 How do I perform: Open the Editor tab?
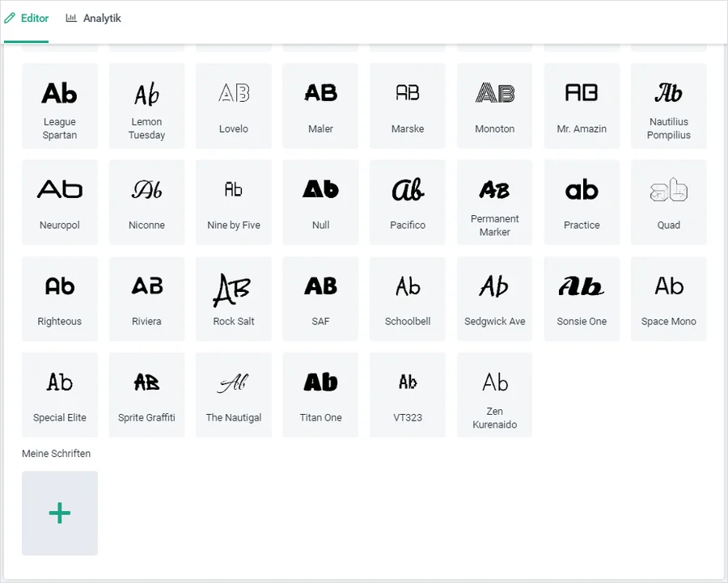pyautogui.click(x=27, y=19)
